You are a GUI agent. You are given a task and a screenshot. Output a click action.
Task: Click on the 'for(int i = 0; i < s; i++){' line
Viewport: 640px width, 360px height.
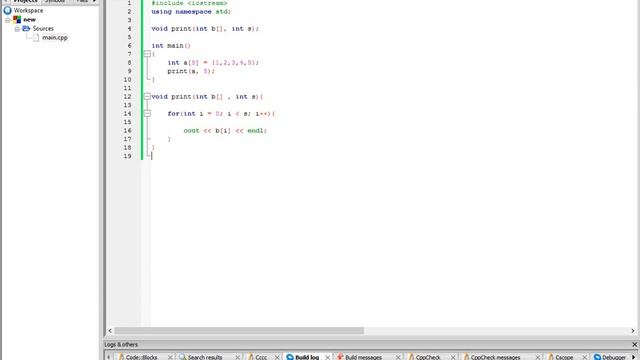[x=221, y=113]
